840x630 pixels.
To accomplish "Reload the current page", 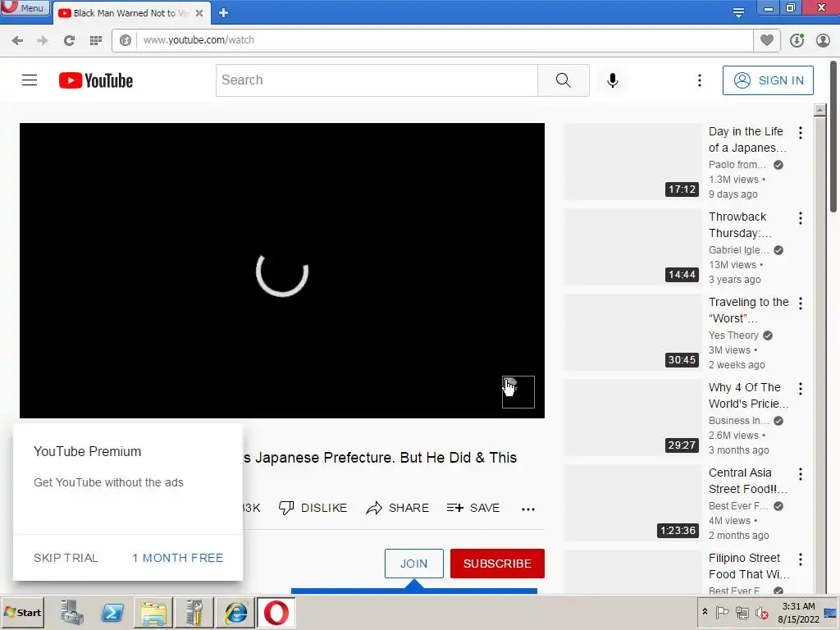I will coord(69,40).
